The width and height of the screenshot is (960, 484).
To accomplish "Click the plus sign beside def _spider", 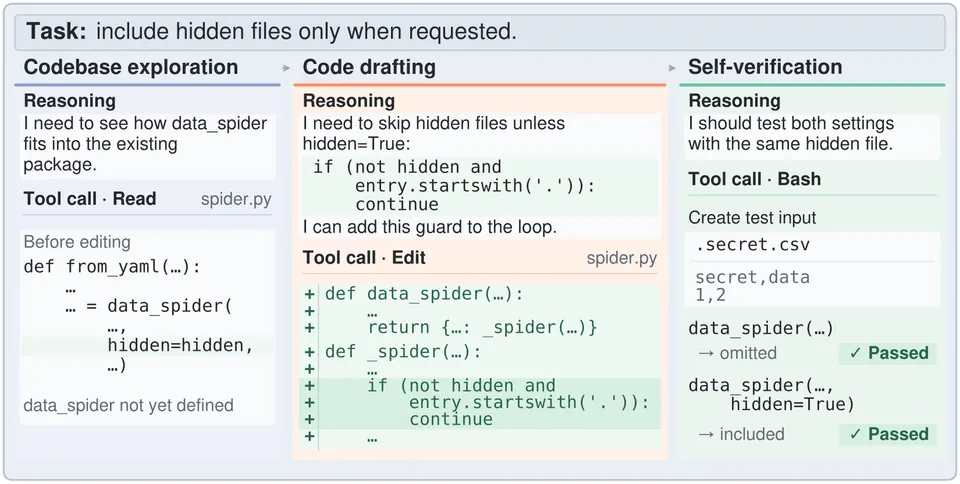I will tap(310, 352).
